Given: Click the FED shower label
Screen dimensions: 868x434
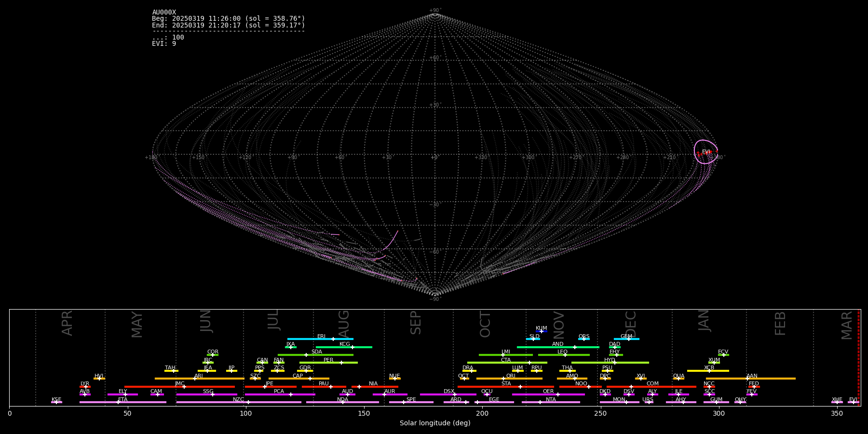Looking at the screenshot, I should click(x=754, y=384).
